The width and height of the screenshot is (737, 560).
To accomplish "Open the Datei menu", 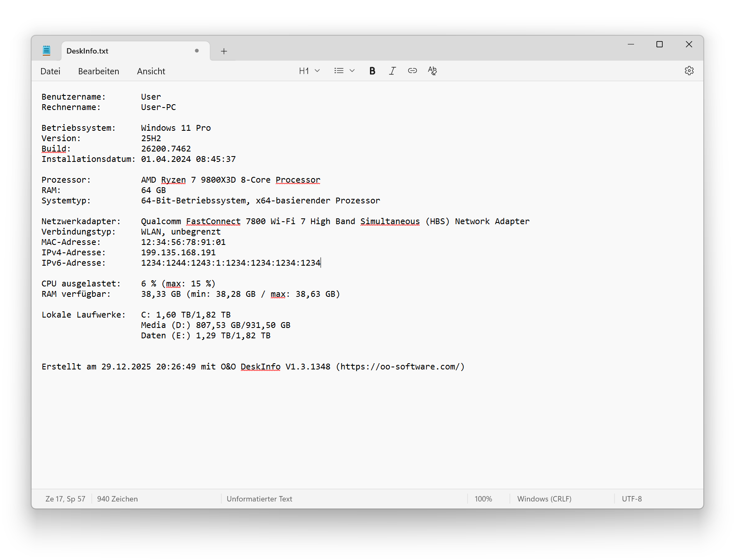I will [50, 71].
